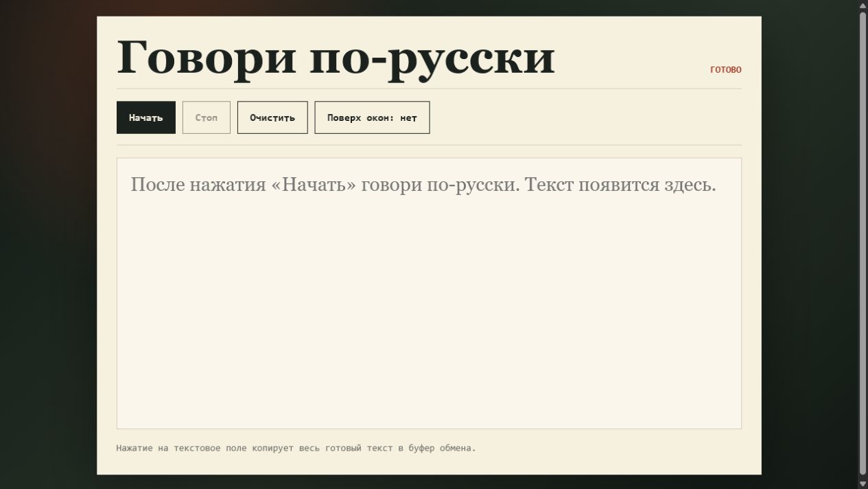Clear the text with the Очистить button

coord(272,117)
